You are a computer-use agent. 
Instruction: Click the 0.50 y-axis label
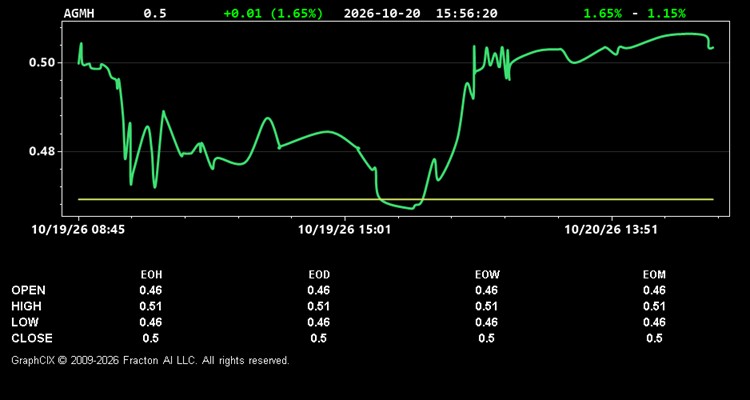pos(42,63)
